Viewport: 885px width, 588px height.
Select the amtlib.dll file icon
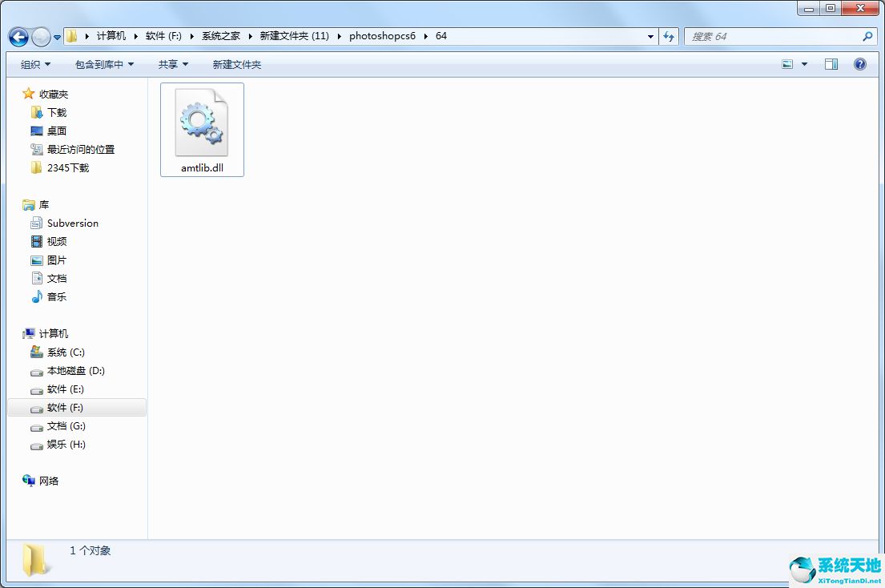click(x=202, y=123)
